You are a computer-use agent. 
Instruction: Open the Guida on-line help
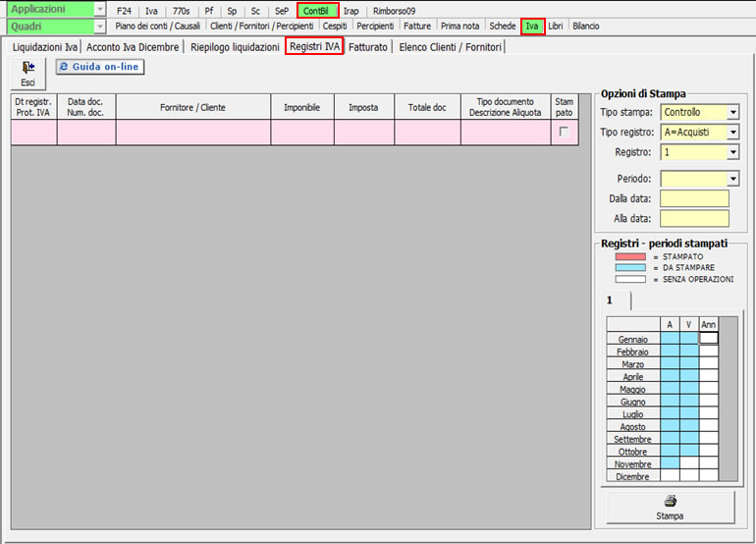coord(99,67)
